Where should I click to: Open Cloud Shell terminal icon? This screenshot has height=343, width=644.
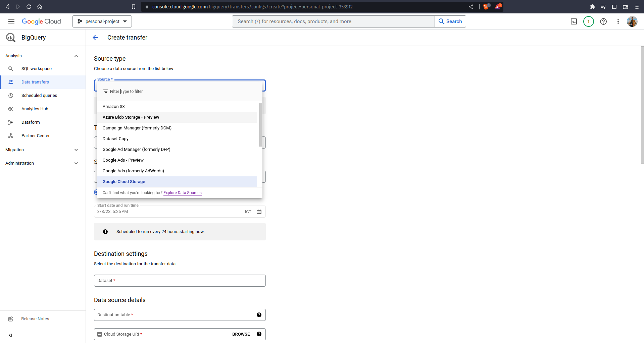tap(574, 21)
